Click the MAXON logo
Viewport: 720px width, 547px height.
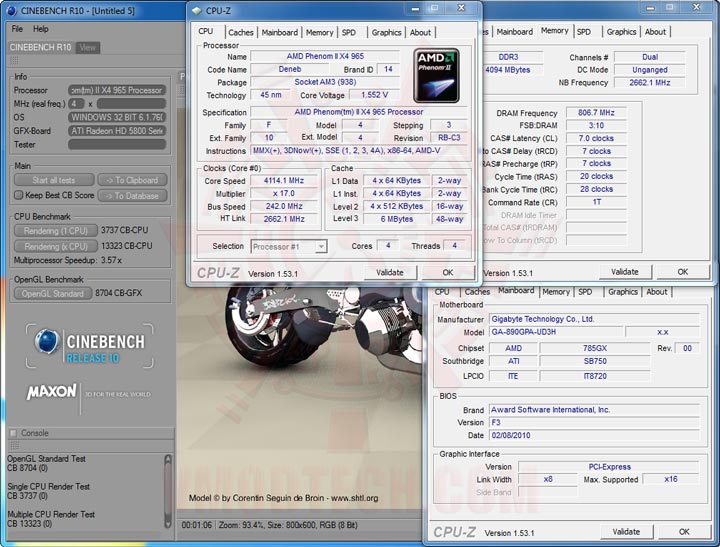(x=51, y=392)
